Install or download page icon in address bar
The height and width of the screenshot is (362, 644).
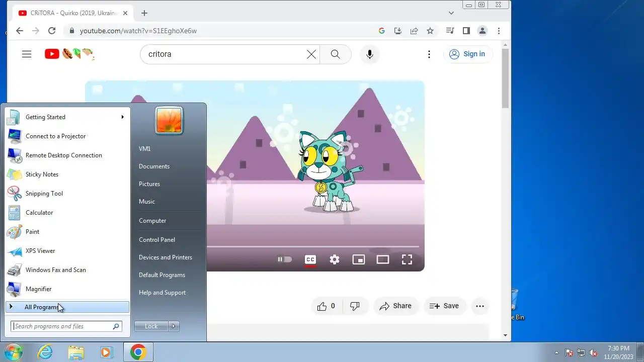398,31
